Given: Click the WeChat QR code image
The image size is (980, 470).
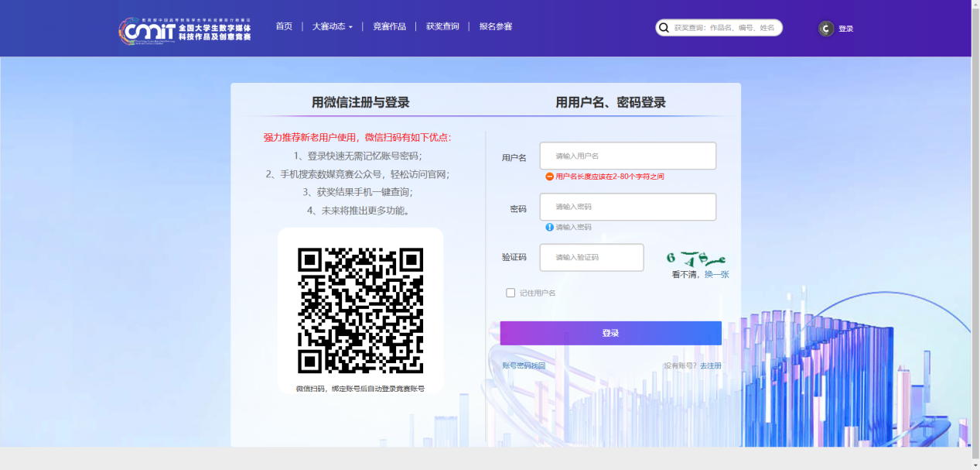Looking at the screenshot, I should click(360, 310).
